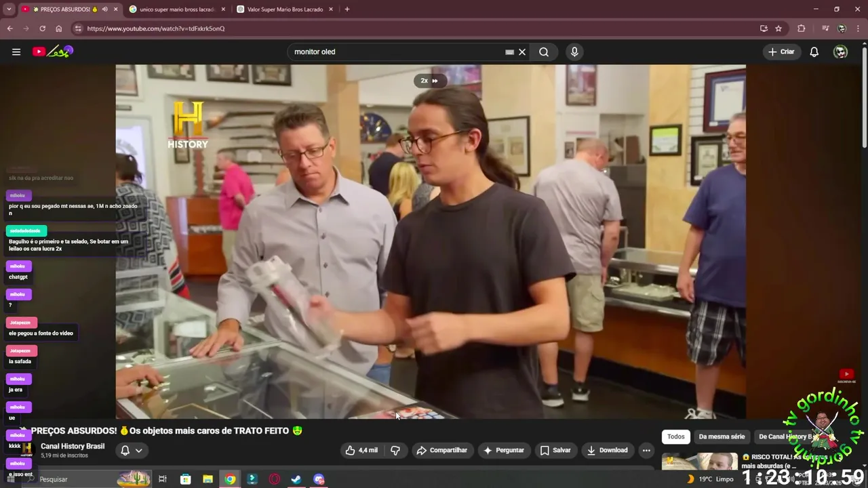Select the Todos filter chip

tap(675, 436)
